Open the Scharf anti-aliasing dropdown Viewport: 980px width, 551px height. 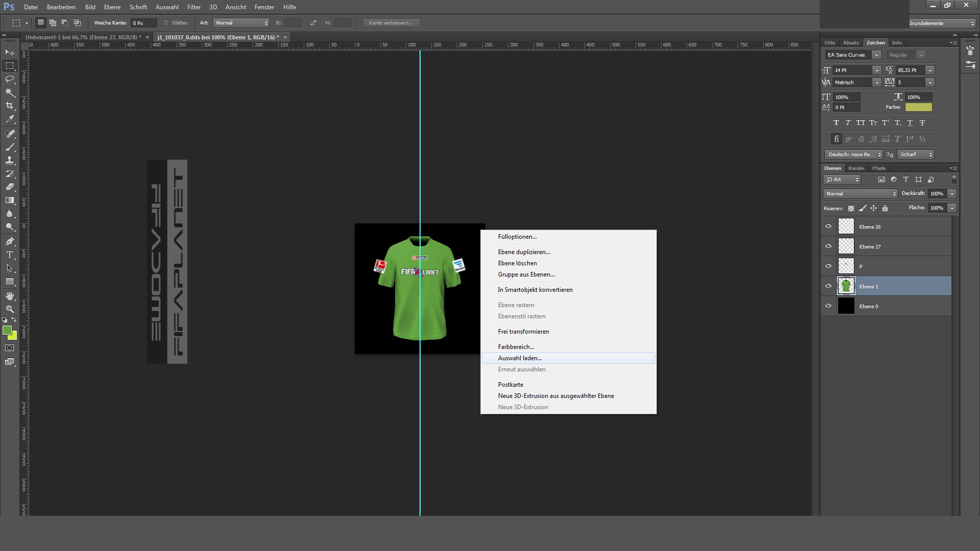[x=916, y=155]
